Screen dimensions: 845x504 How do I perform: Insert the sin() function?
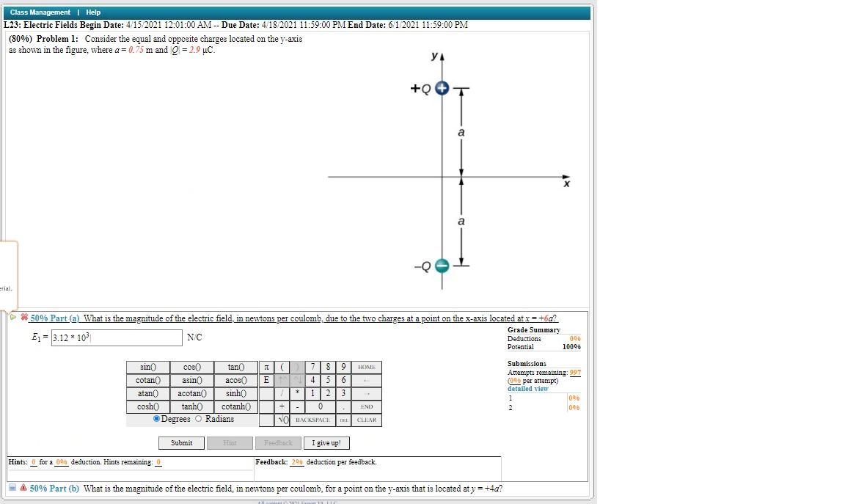(147, 366)
